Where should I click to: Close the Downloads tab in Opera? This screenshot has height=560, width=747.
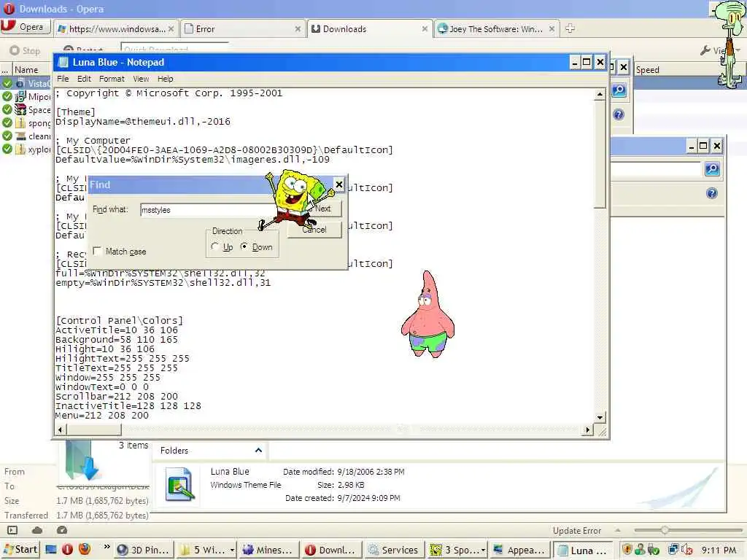click(425, 29)
